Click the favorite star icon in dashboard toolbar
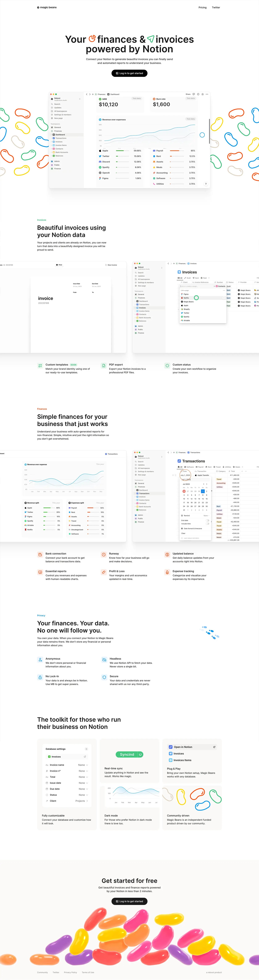 (203, 94)
